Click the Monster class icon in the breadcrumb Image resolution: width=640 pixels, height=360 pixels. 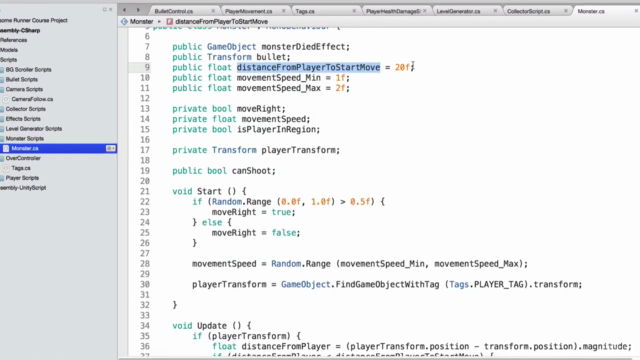[124, 22]
